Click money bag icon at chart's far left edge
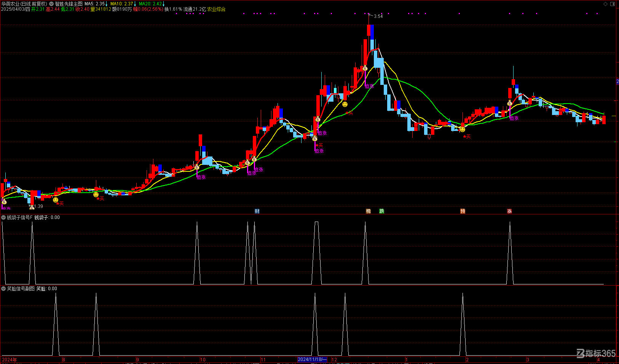The image size is (619, 364). [4, 201]
